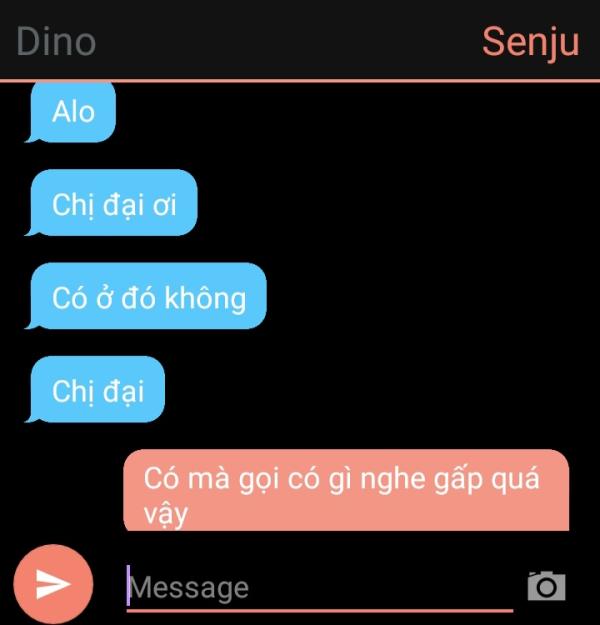The image size is (600, 625).
Task: Select the fourth blue bubble reading only "Chị đại"
Action: pyautogui.click(x=97, y=389)
